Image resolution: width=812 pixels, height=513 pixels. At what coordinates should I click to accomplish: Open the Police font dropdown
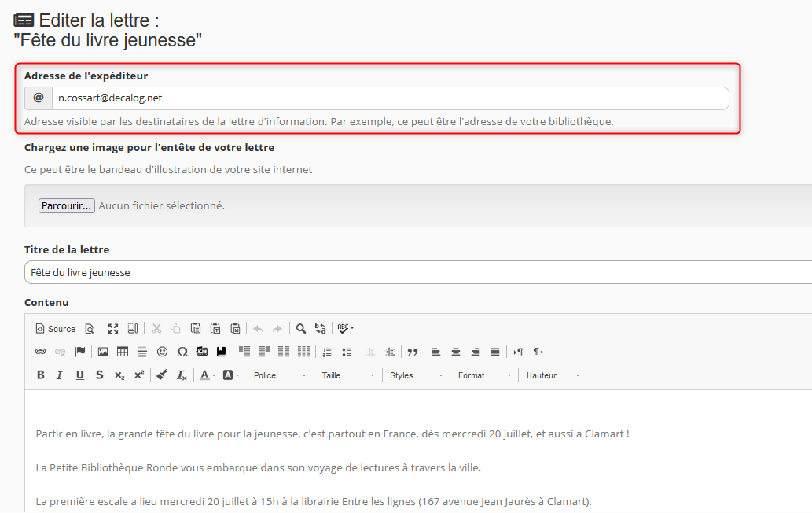coord(279,375)
